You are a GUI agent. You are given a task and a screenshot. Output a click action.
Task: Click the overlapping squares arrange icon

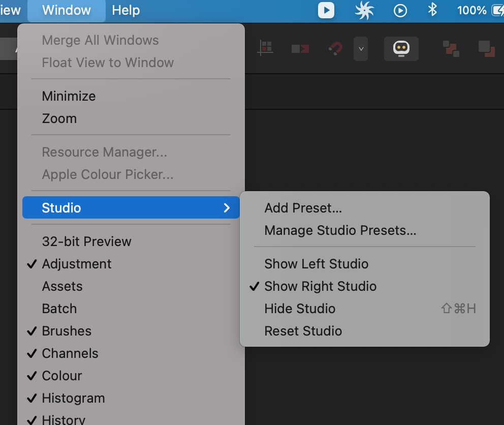[451, 49]
